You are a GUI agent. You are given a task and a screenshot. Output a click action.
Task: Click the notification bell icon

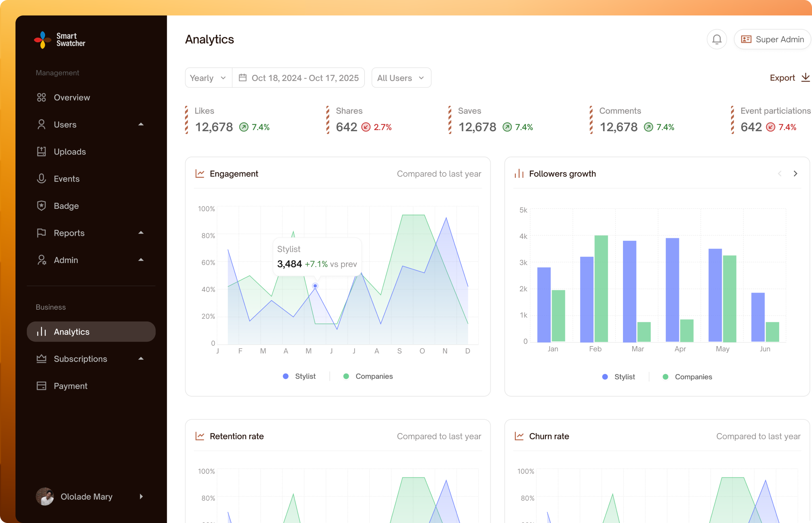click(717, 39)
